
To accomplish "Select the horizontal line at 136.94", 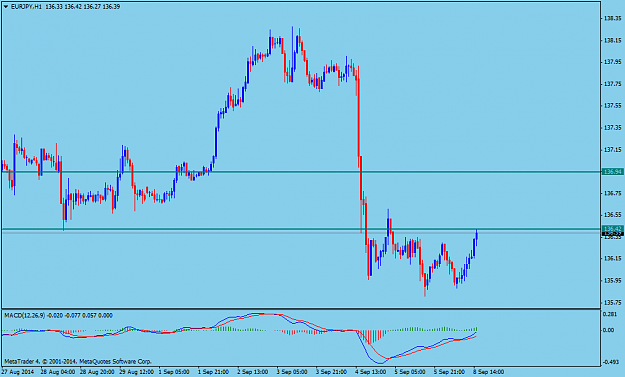I will coord(301,172).
